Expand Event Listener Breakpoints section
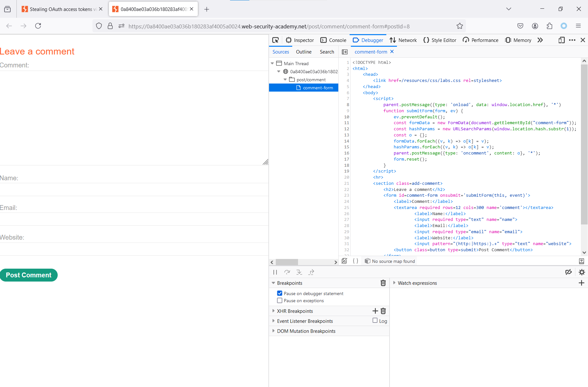588x387 pixels. click(x=274, y=321)
